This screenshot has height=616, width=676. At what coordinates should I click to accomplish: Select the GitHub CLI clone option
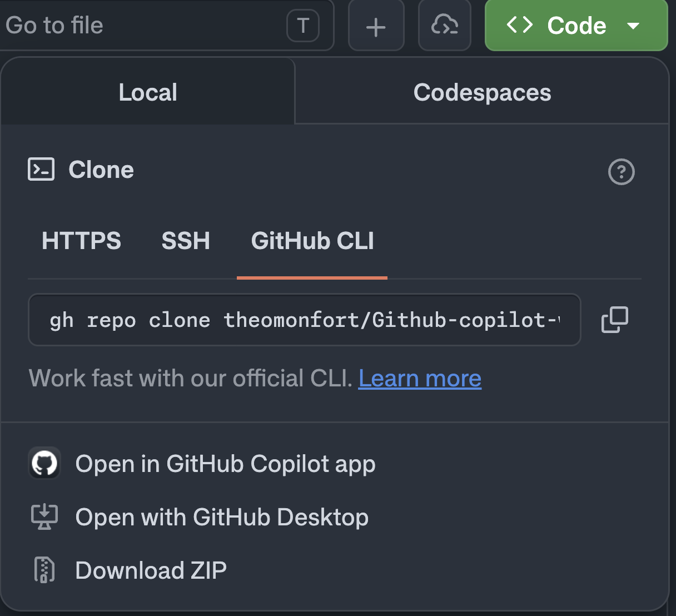[312, 241]
